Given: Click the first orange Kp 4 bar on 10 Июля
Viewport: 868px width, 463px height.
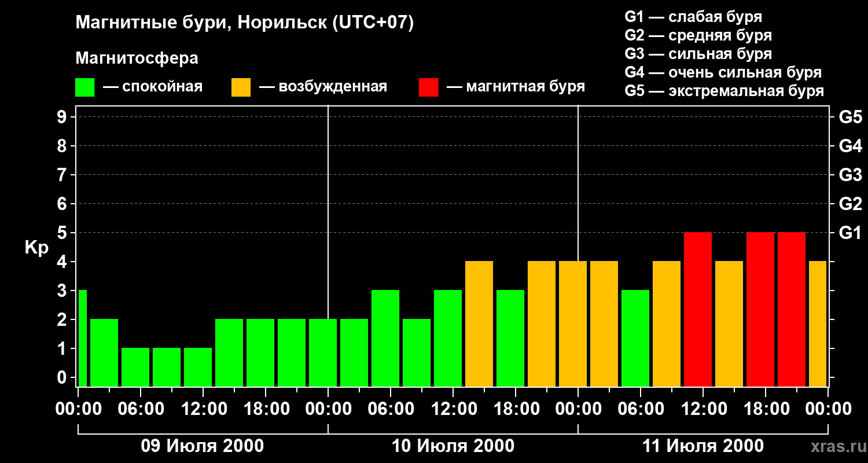Looking at the screenshot, I should click(x=479, y=324).
